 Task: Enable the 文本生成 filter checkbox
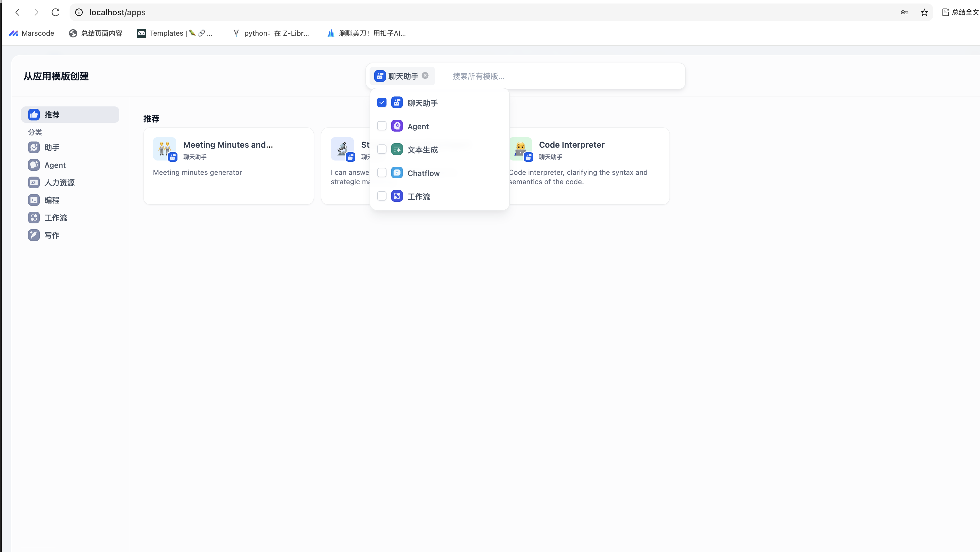[x=382, y=149]
